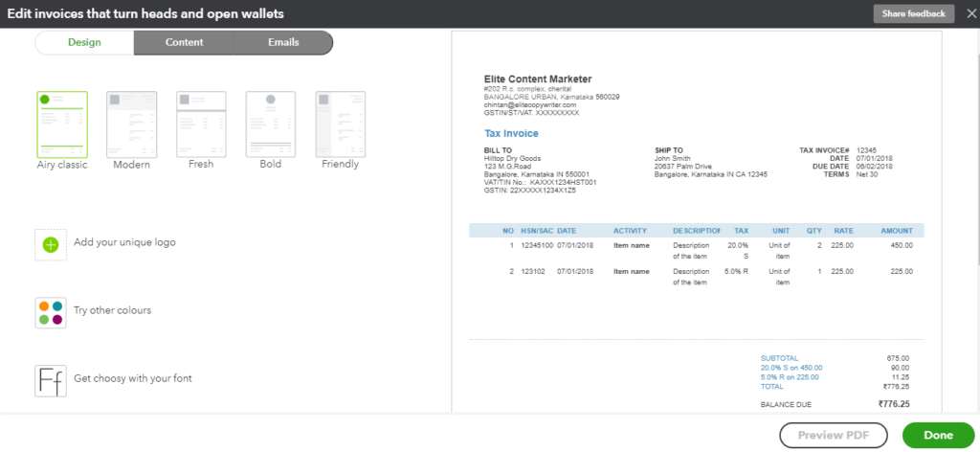Select the Airy classic template thumbnail
The width and height of the screenshot is (980, 452).
[61, 124]
